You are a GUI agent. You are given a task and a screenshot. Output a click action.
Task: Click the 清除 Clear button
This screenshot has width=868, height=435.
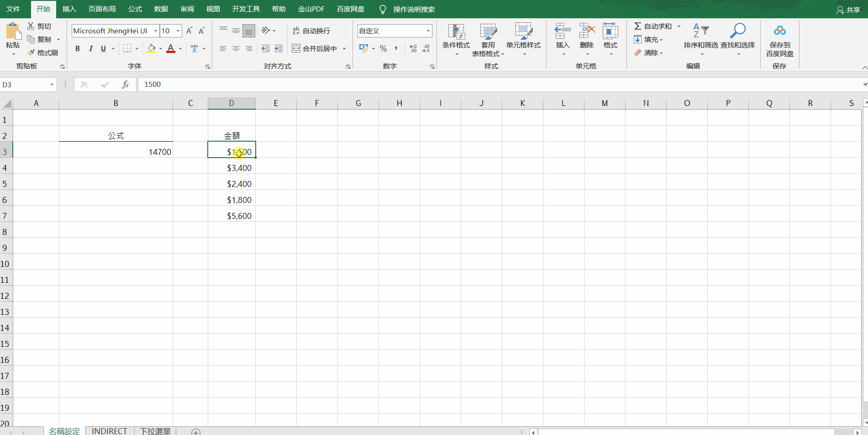(x=648, y=53)
